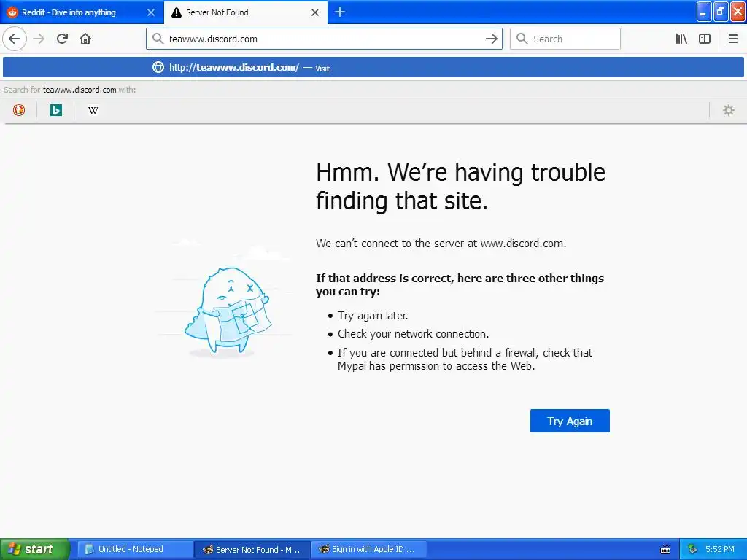Click the network tray icon near clock
The height and width of the screenshot is (560, 747).
692,550
